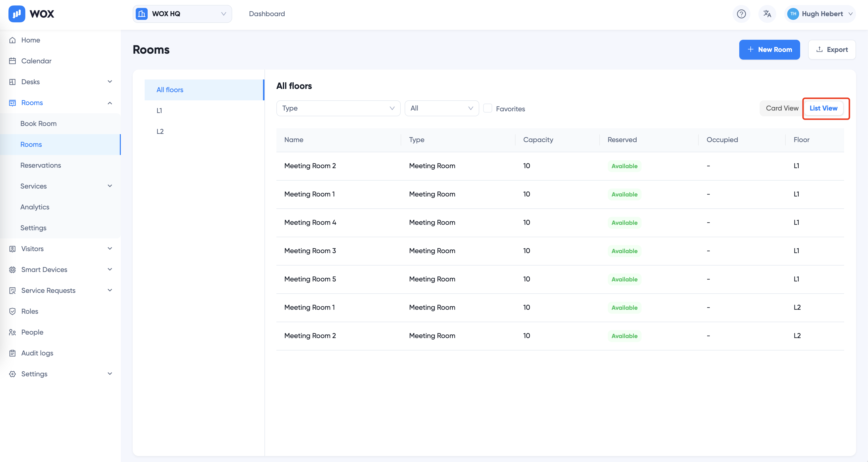Open the WOX HQ location dropdown
The height and width of the screenshot is (462, 868).
(x=182, y=14)
